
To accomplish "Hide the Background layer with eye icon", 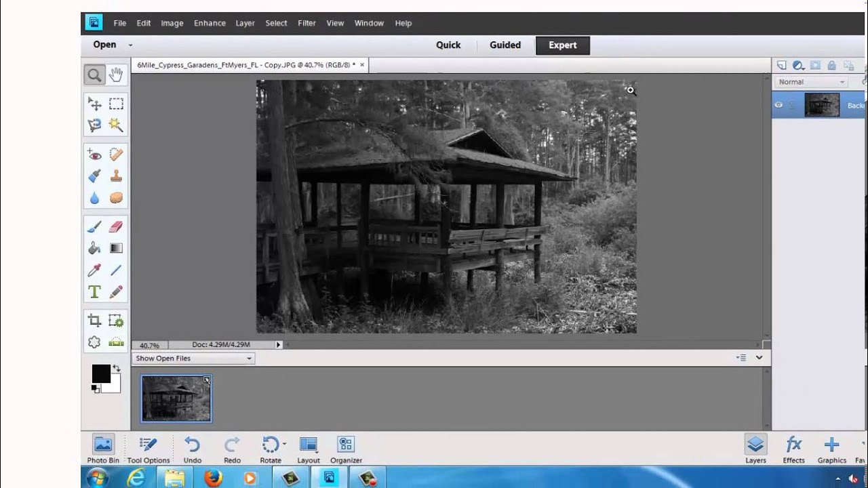I will [778, 105].
